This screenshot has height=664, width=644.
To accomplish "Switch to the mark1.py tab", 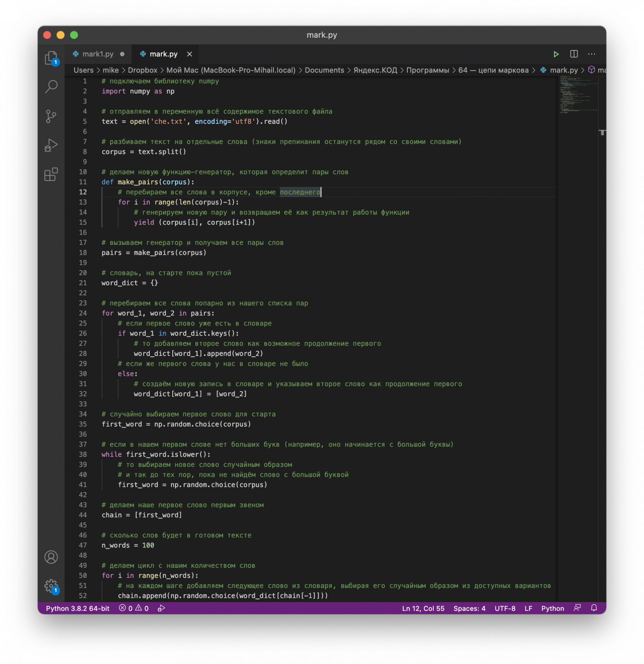I will (98, 54).
